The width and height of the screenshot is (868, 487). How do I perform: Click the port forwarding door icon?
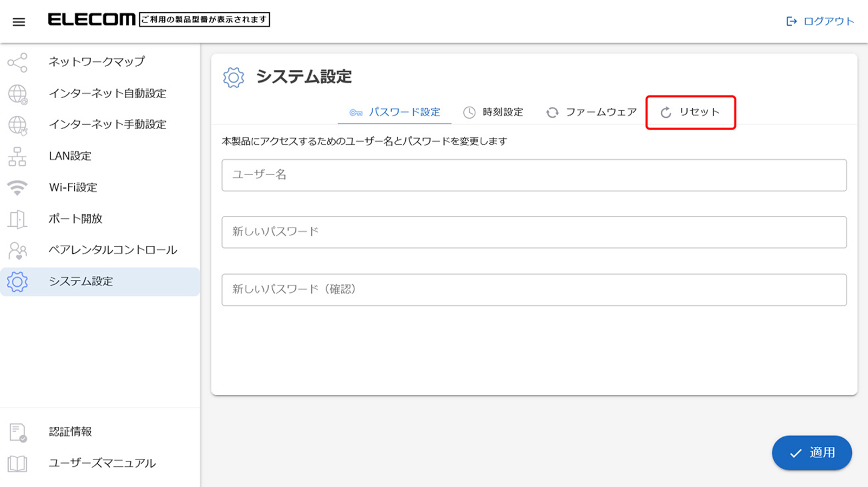click(x=17, y=219)
